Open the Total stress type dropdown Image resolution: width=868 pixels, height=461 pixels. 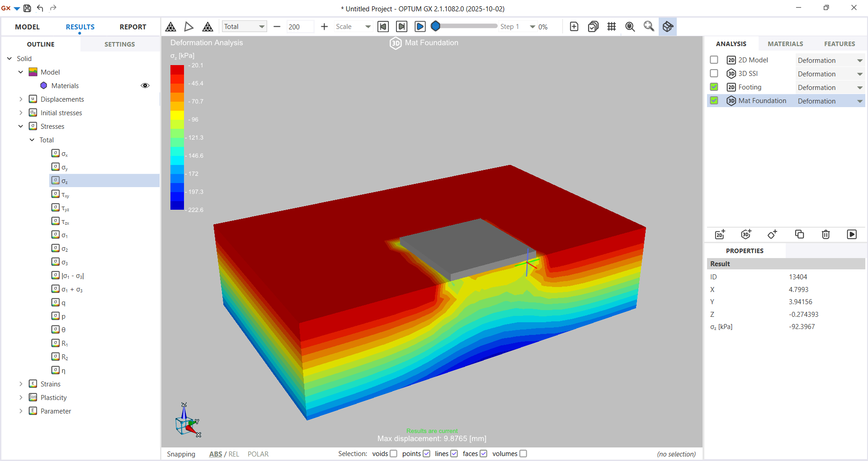click(244, 27)
